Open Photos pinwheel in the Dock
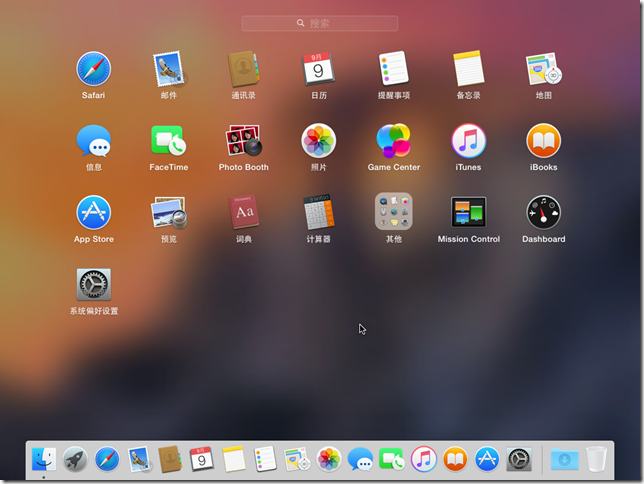The image size is (644, 484). click(329, 459)
